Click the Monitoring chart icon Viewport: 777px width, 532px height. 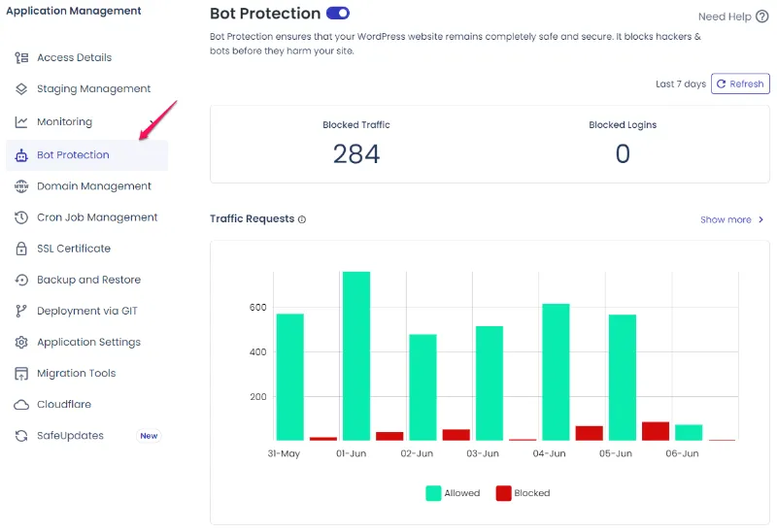21,122
